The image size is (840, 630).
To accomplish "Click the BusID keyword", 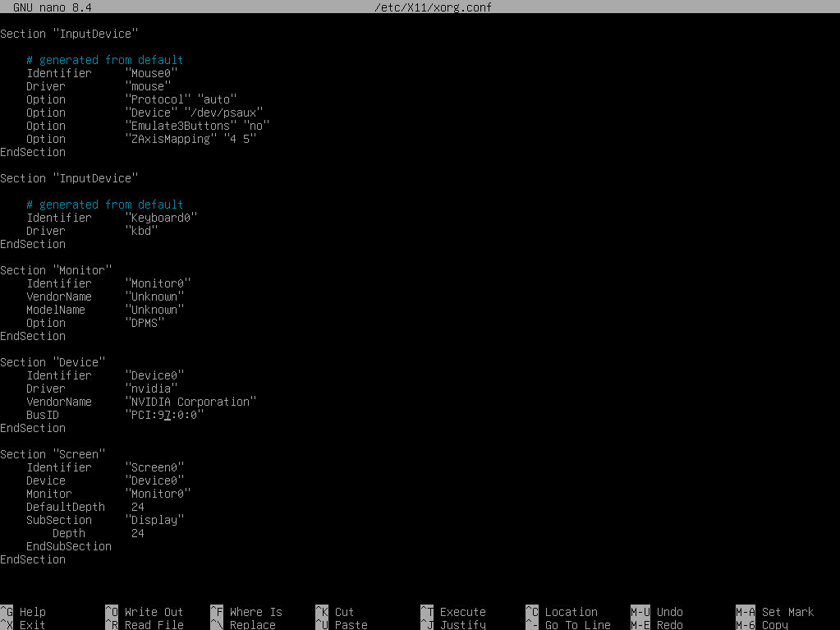I will (43, 415).
